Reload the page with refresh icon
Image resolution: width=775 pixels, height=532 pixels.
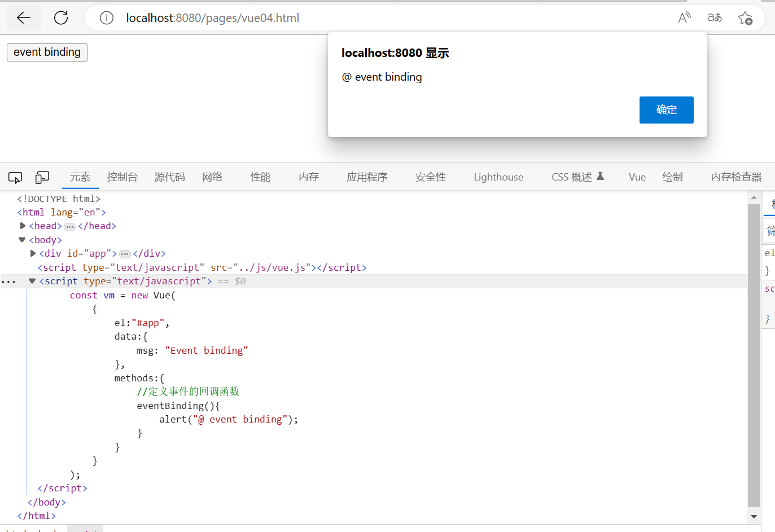61,18
